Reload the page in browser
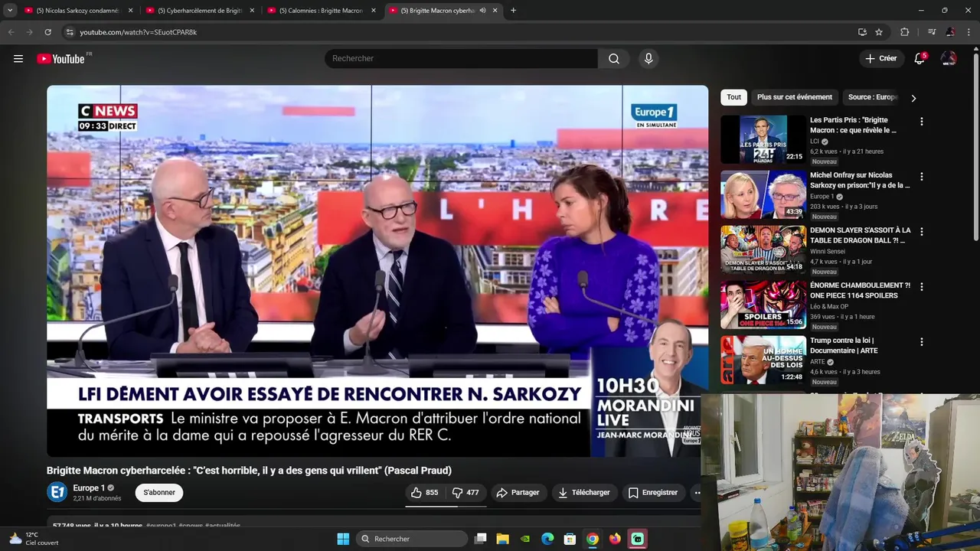Image resolution: width=980 pixels, height=551 pixels. click(x=47, y=32)
